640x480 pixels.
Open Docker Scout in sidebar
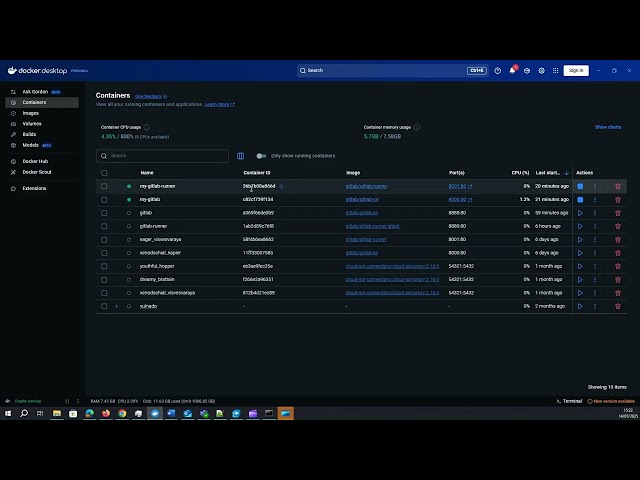click(42, 172)
